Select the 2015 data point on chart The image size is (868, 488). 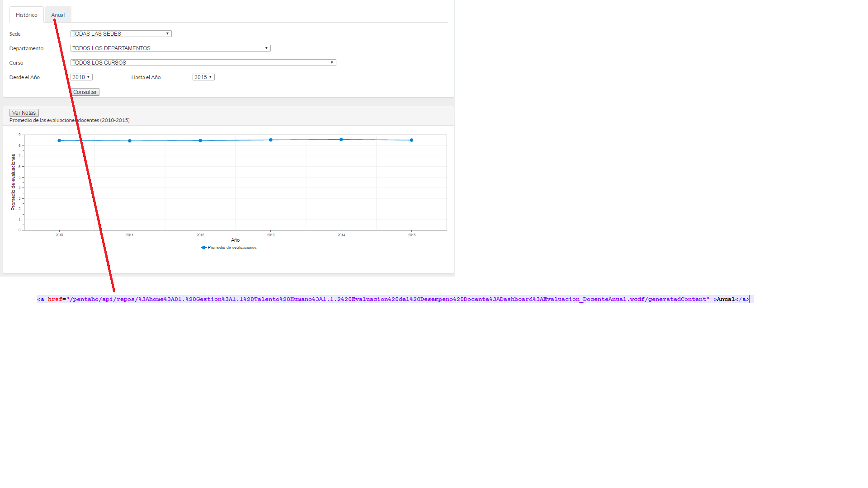[412, 140]
